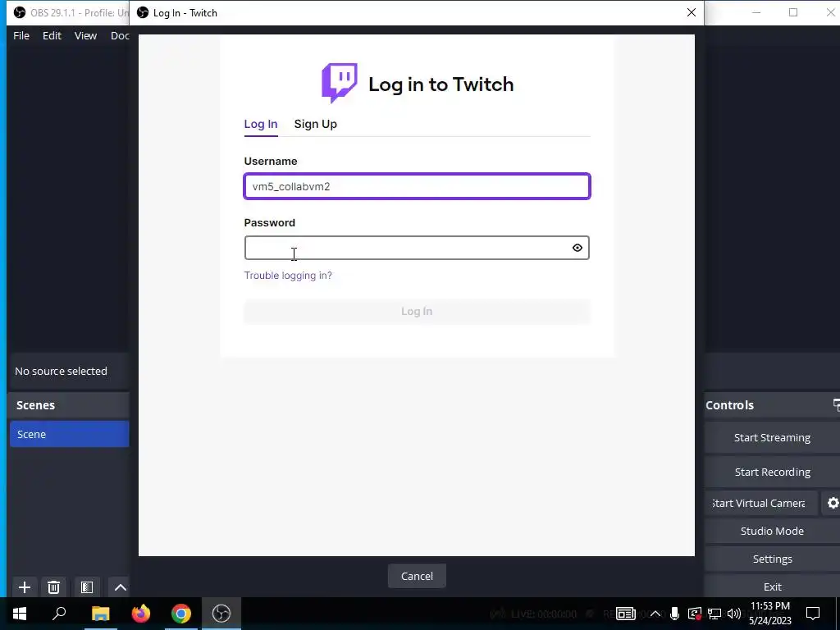Select the Log In tab
Screen dimensions: 840x630
[261, 124]
